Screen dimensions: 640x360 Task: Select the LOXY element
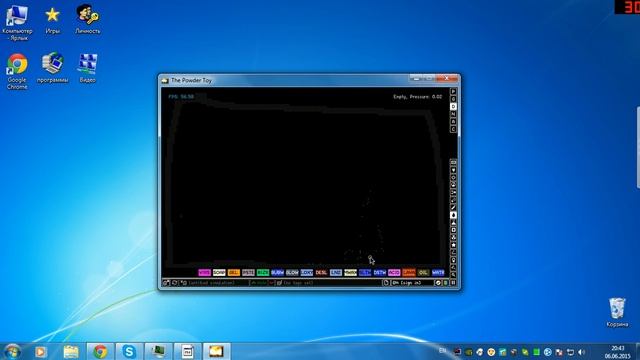(x=307, y=272)
